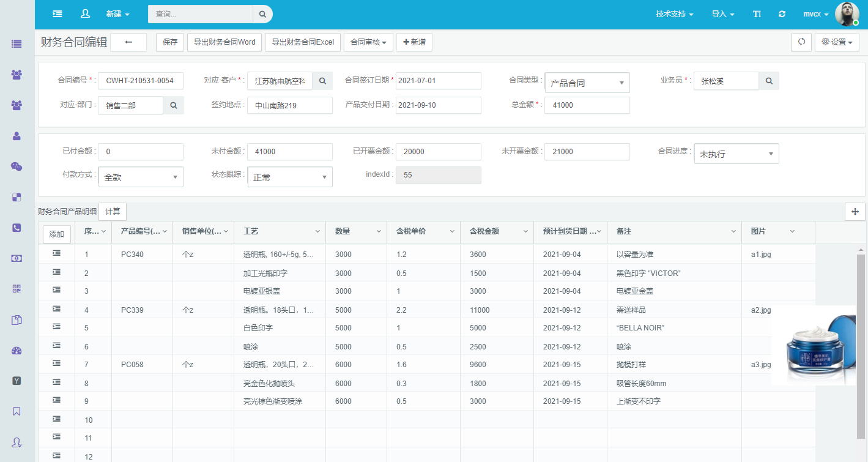Open the mvcx user menu

(816, 14)
